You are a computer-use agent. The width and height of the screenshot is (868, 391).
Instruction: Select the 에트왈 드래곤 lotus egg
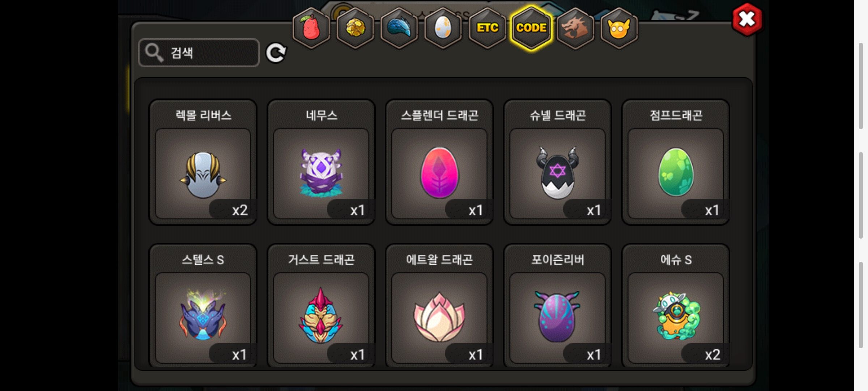439,306
